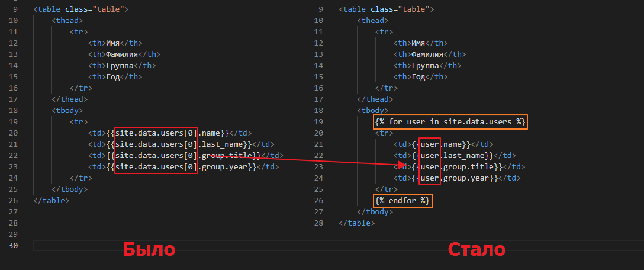
Task: Click ".last_name" text on left line 21
Action: pos(222,144)
